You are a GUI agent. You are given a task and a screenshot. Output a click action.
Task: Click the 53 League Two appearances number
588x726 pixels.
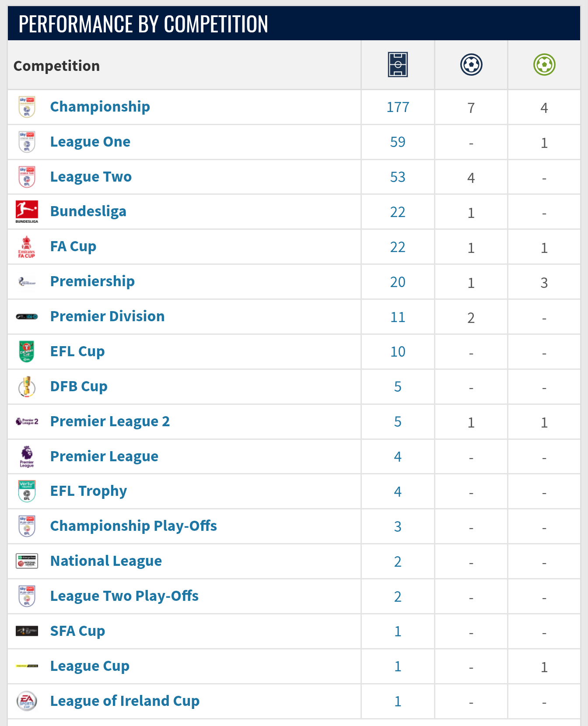398,177
